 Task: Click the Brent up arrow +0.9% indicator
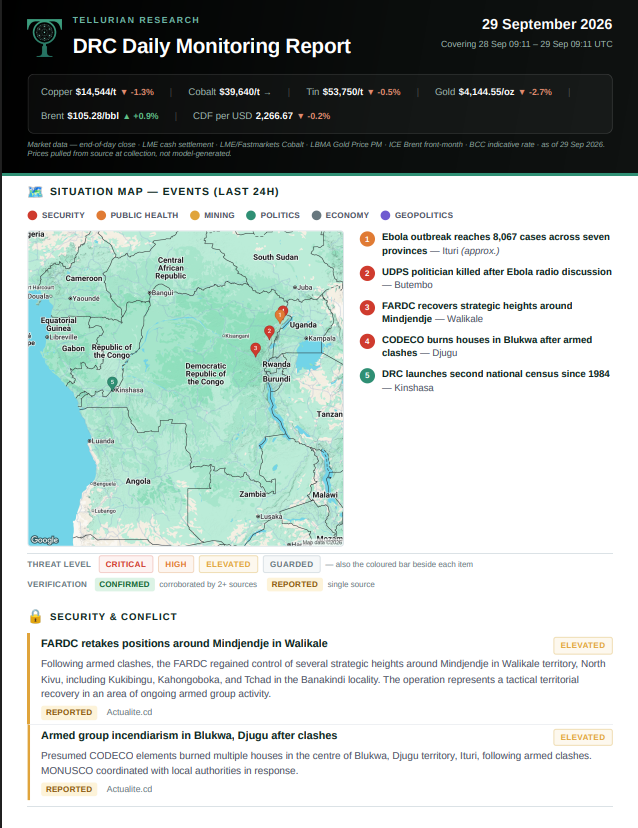[x=141, y=116]
